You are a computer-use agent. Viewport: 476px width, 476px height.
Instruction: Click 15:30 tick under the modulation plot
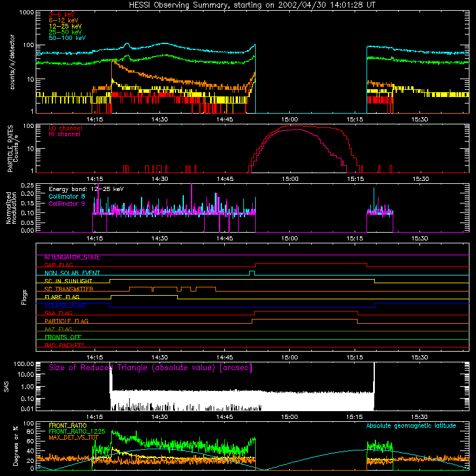pyautogui.click(x=419, y=239)
